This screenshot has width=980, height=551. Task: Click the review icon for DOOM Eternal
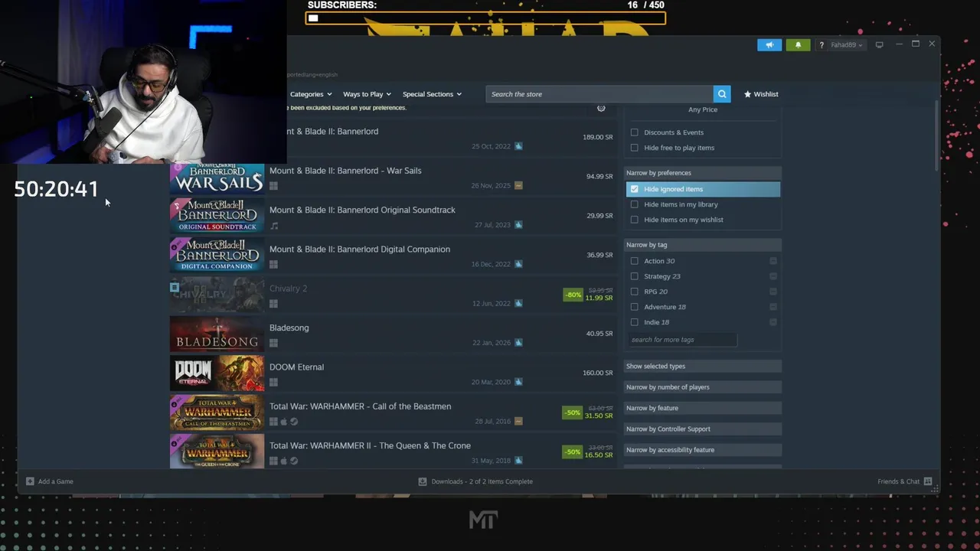click(x=518, y=382)
